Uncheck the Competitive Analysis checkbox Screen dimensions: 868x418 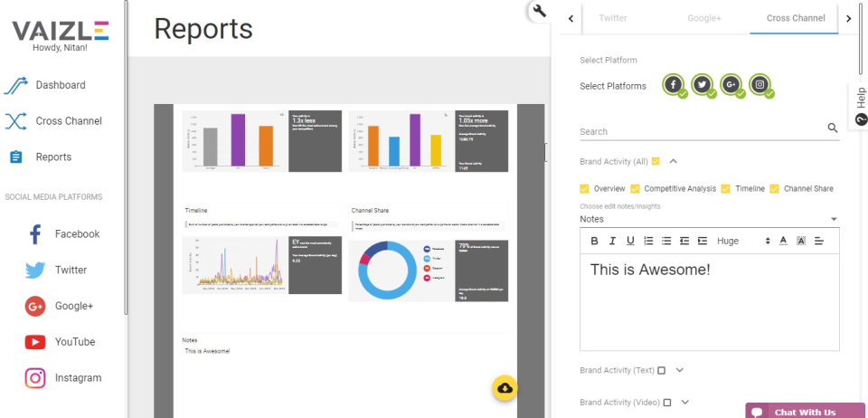(x=636, y=189)
